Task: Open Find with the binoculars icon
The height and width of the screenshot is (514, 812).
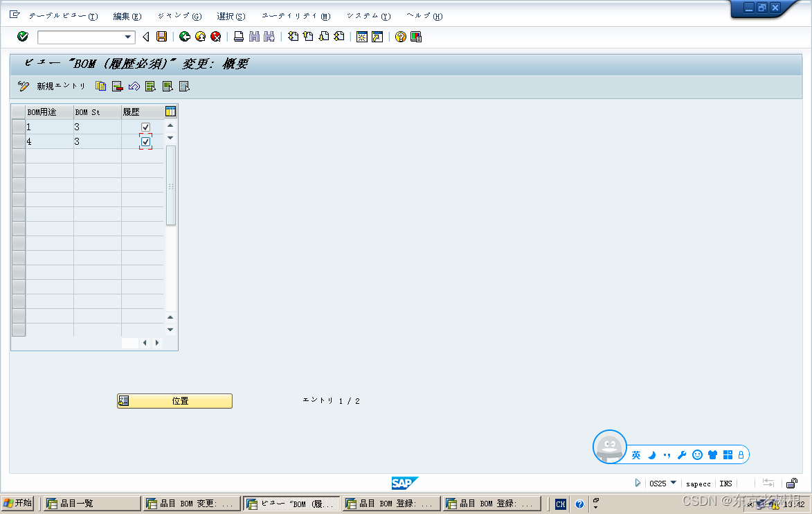Action: point(254,37)
